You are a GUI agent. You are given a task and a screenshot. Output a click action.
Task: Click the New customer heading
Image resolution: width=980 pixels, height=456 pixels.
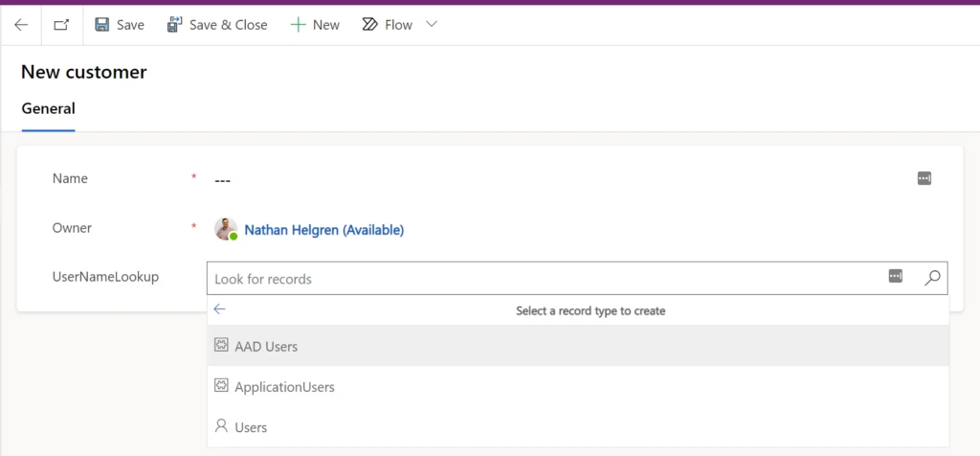click(x=84, y=72)
